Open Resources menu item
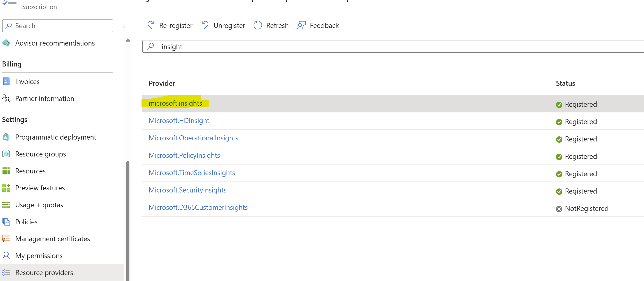This screenshot has width=644, height=281. (x=30, y=171)
